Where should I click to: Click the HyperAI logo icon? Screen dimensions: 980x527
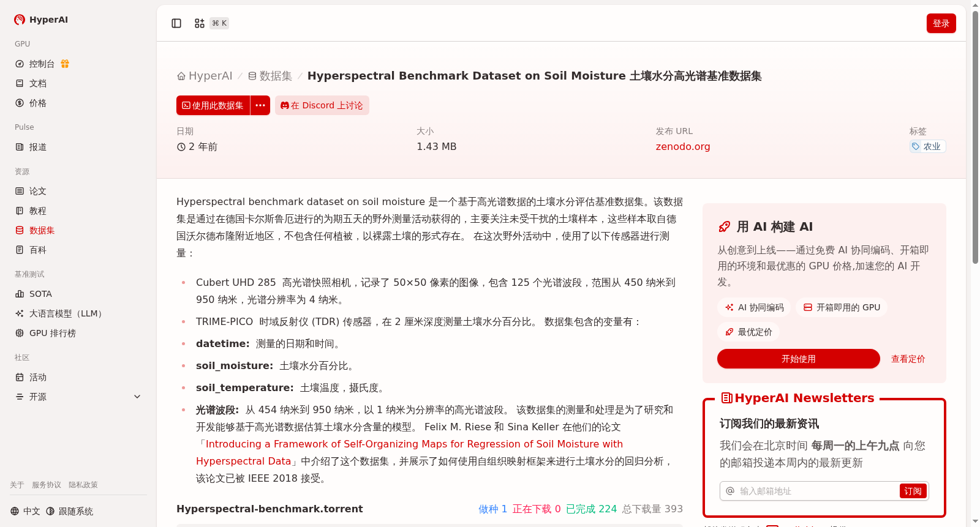(20, 20)
